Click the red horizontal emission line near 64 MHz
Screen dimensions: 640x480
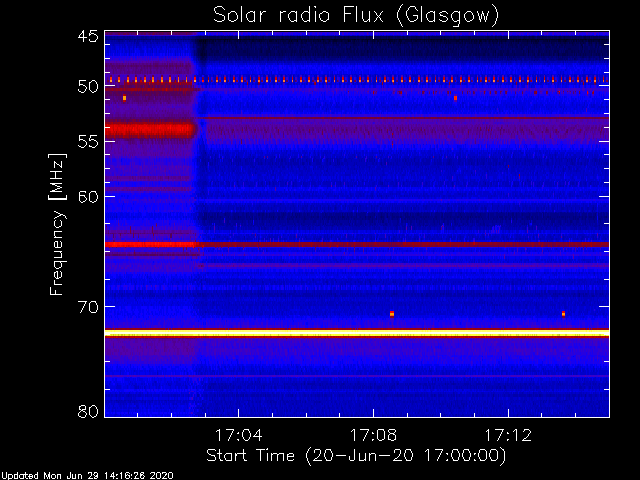point(357,244)
